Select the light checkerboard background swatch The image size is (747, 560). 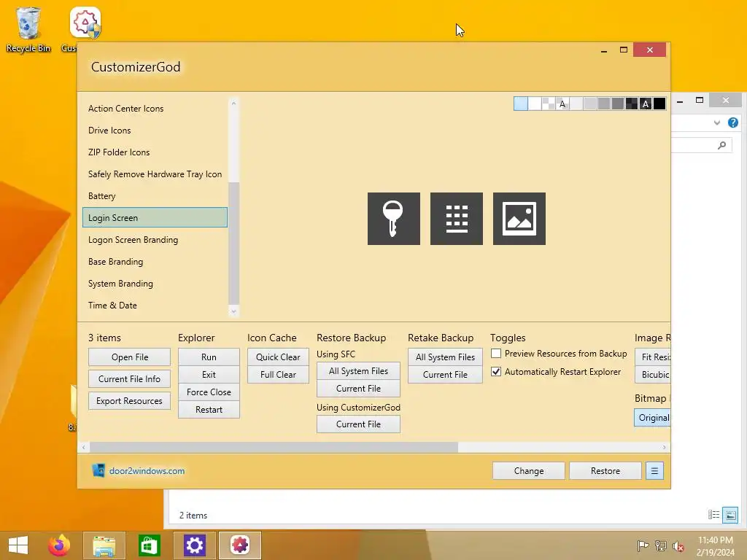click(x=549, y=104)
